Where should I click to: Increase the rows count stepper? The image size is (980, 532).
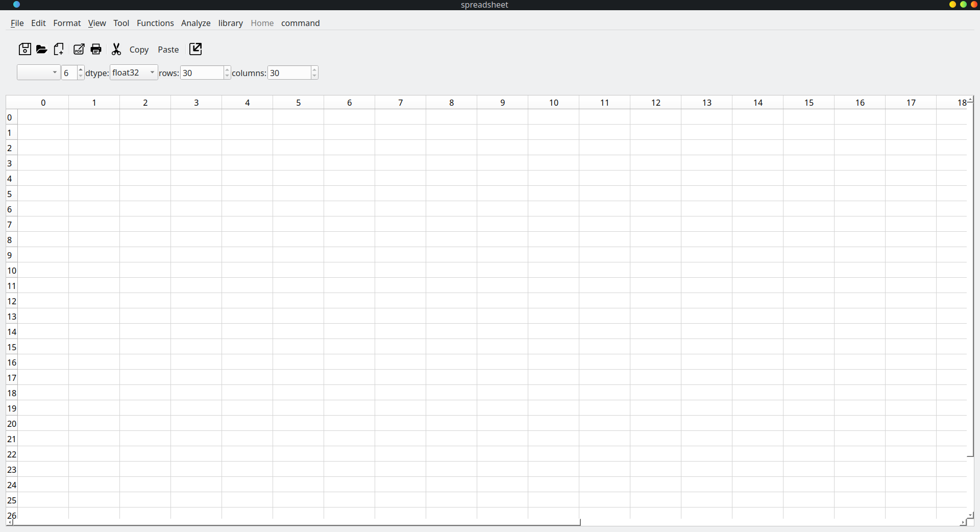tap(228, 69)
